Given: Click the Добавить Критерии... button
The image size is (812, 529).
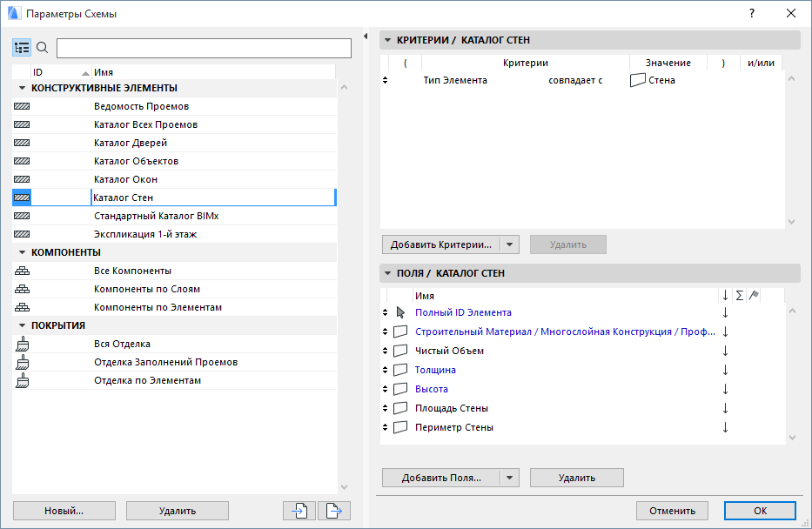Looking at the screenshot, I should [x=441, y=244].
